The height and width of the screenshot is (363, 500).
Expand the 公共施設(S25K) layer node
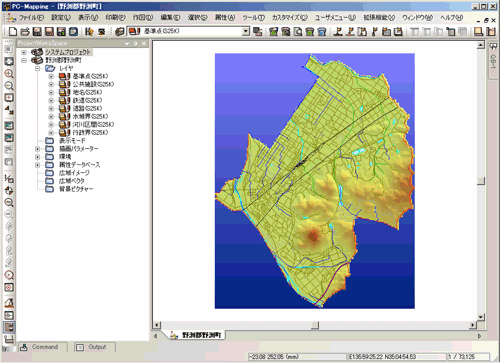click(51, 84)
